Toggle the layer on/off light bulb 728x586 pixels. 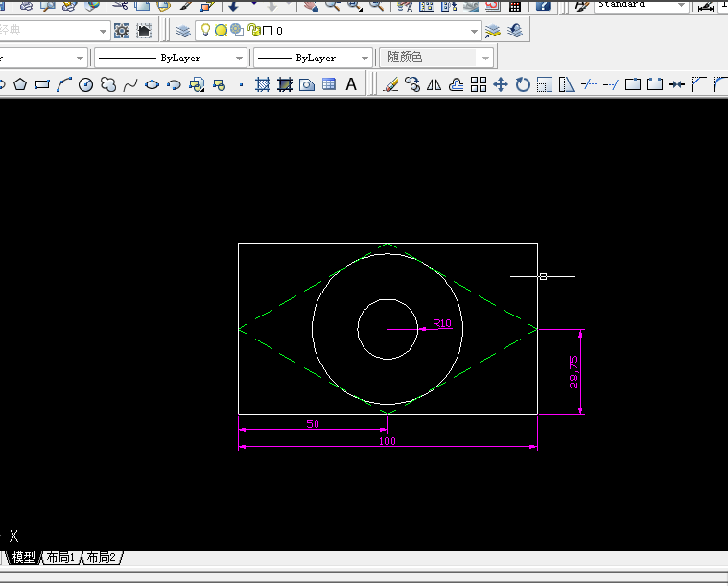click(x=205, y=31)
